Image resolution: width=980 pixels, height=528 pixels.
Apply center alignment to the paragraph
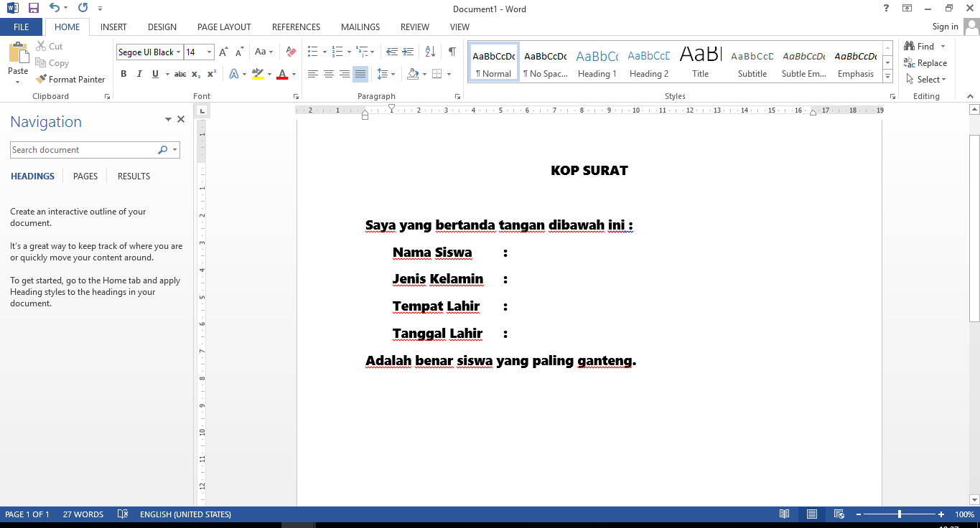click(x=328, y=73)
